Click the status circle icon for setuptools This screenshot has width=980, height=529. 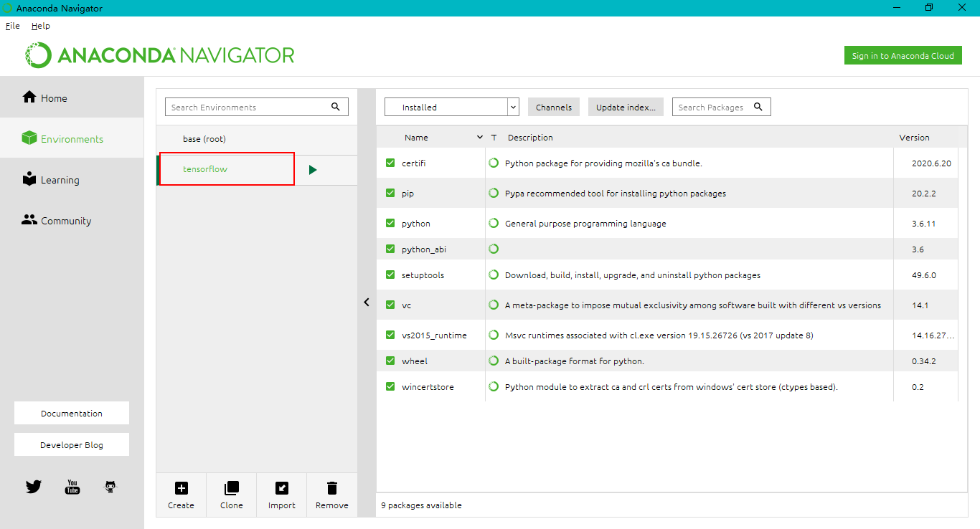[x=494, y=275]
